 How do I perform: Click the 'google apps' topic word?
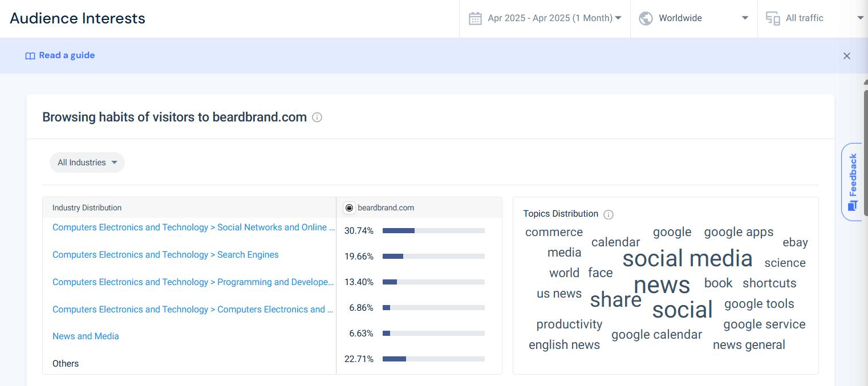pos(739,232)
